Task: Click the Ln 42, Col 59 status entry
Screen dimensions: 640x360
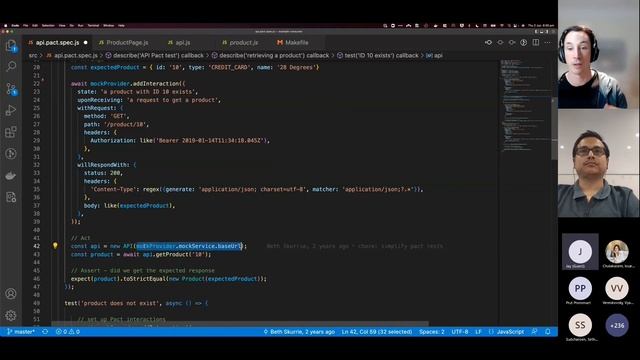Action: tap(377, 332)
